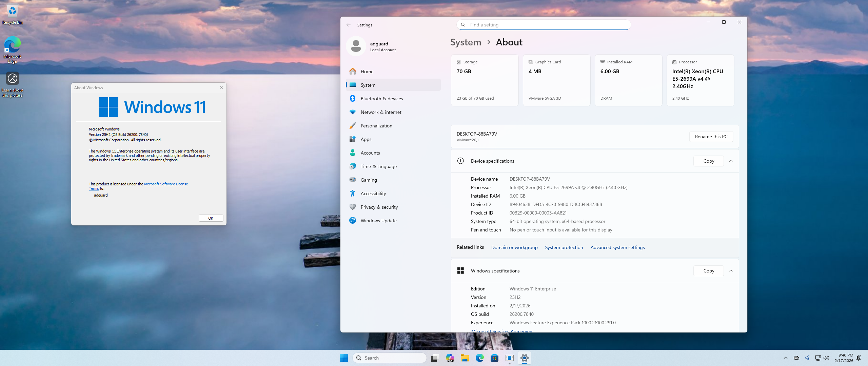The height and width of the screenshot is (366, 868).
Task: Click the Gaming settings icon
Action: (353, 180)
